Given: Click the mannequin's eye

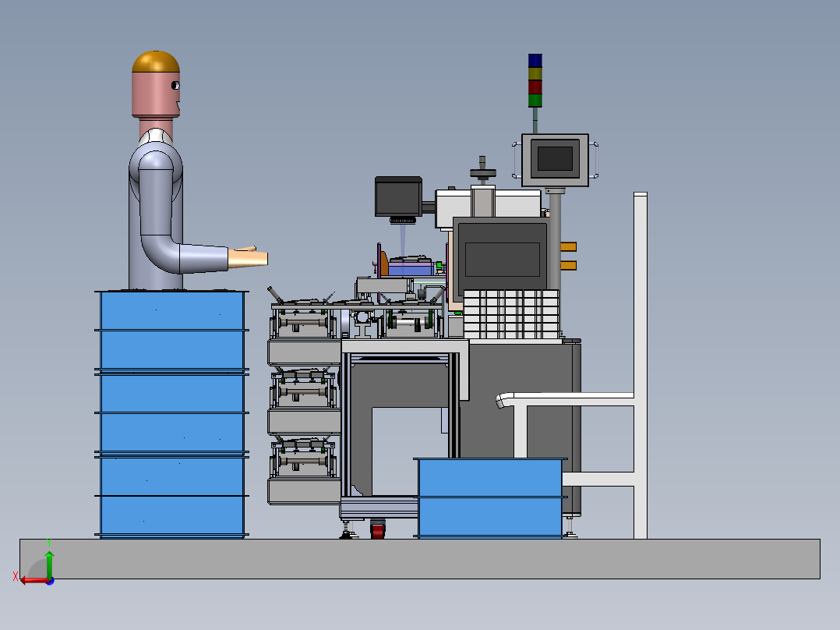Looking at the screenshot, I should pos(175,85).
